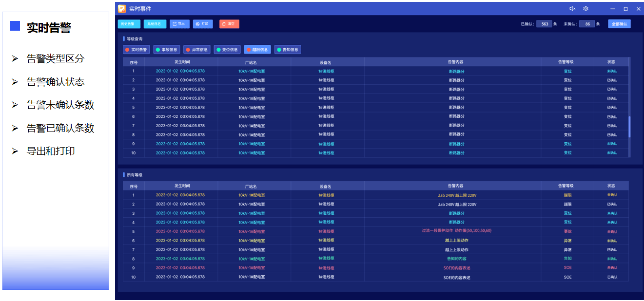Toggle the 越限信息 filter
The width and height of the screenshot is (644, 301).
(257, 50)
